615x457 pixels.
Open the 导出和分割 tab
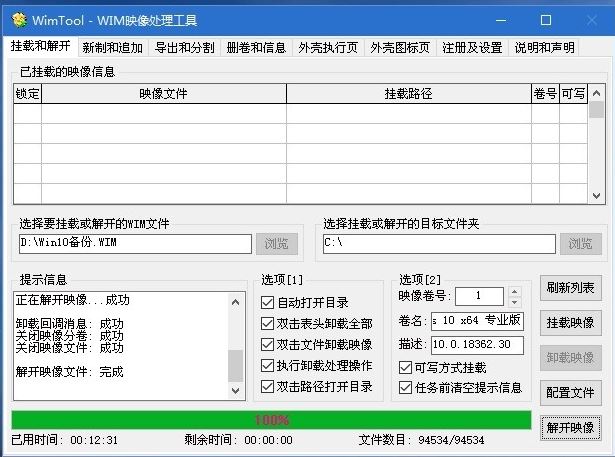184,47
